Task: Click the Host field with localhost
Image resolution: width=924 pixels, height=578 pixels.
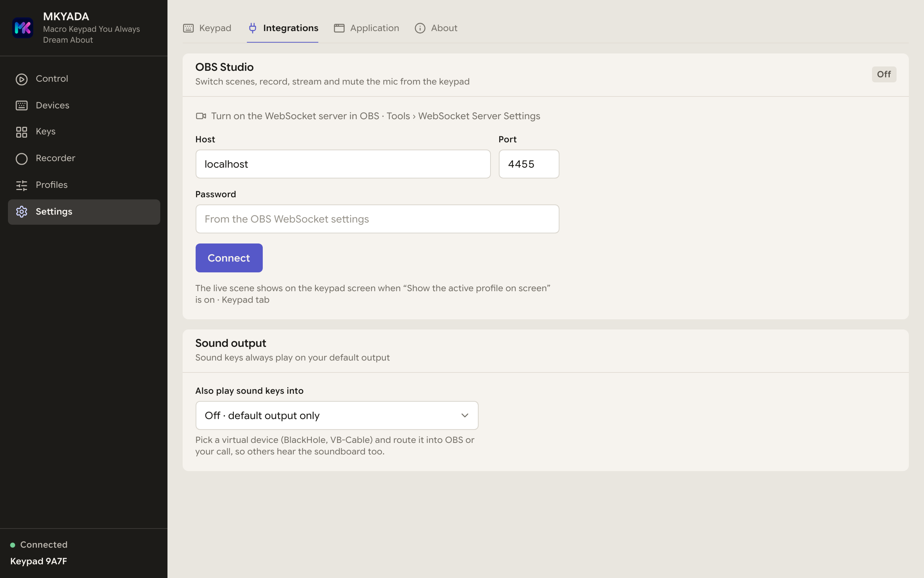Action: point(343,164)
